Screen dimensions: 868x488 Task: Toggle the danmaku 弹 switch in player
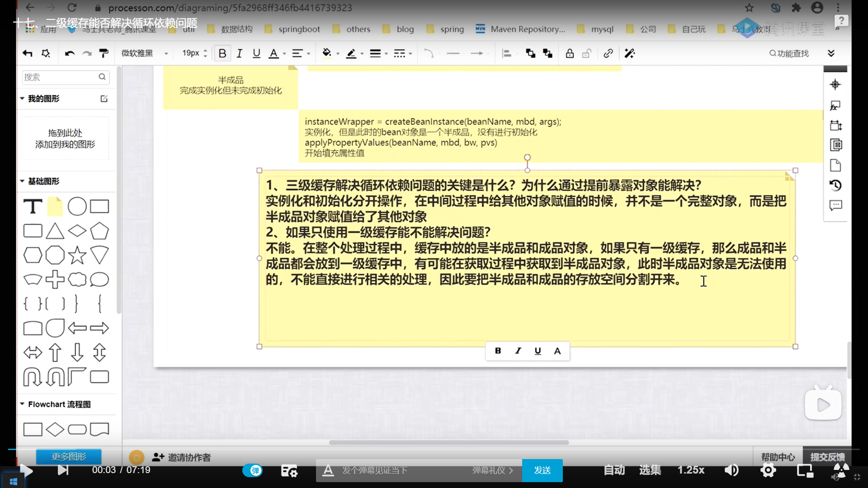[252, 470]
